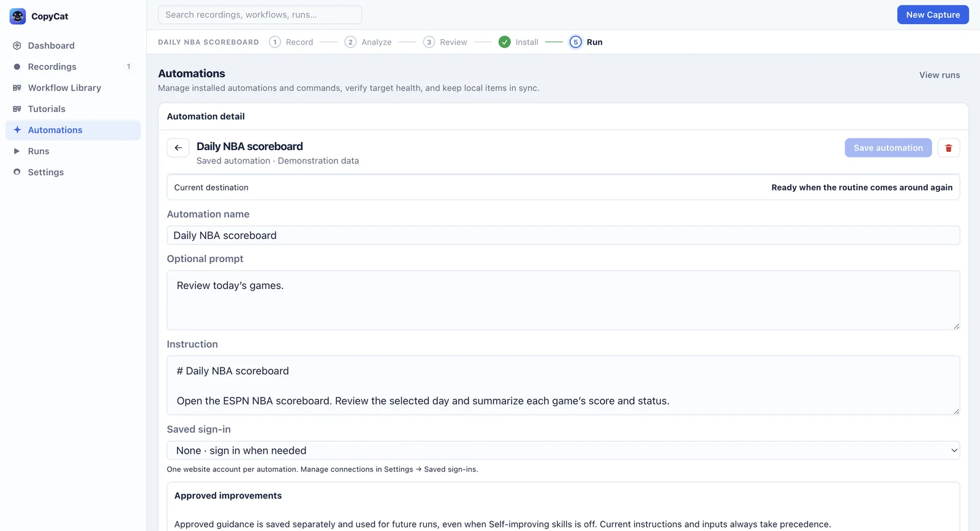This screenshot has height=531, width=980.
Task: Open Dashboard in the sidebar
Action: pos(73,45)
